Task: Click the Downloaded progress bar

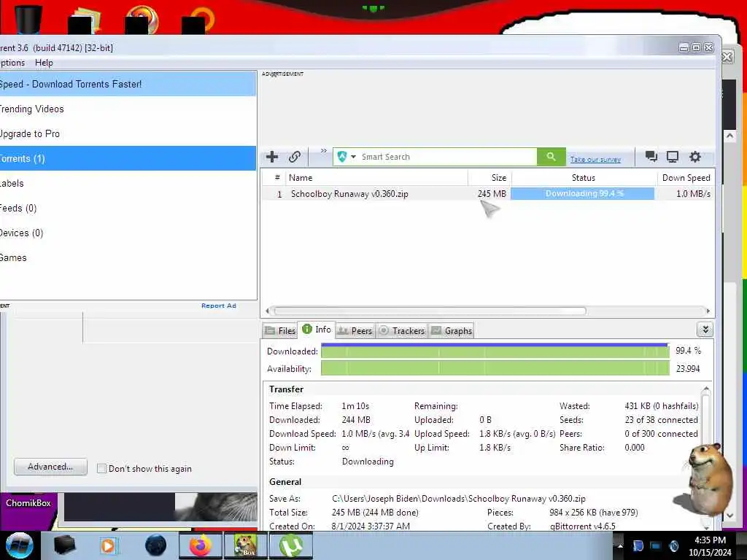Action: pyautogui.click(x=495, y=351)
